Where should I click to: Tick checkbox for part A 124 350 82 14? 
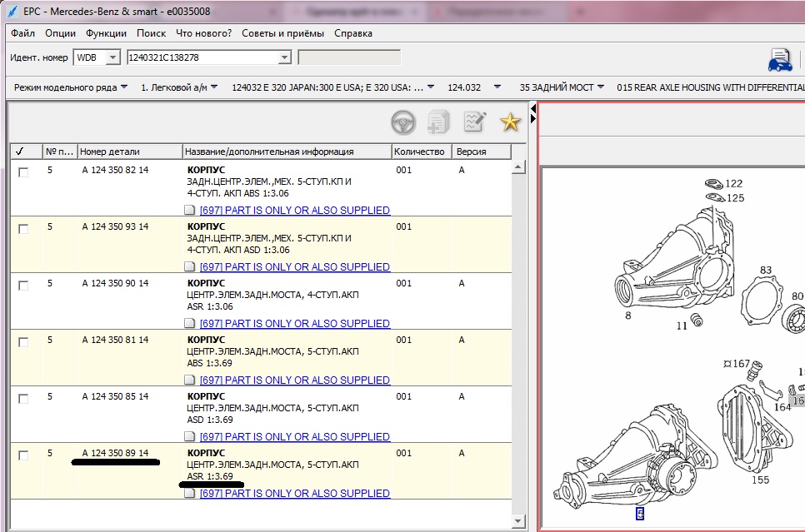pyautogui.click(x=23, y=172)
